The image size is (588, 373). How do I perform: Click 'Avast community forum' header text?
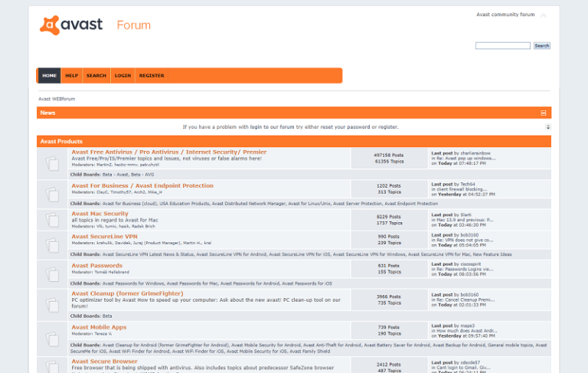[505, 15]
